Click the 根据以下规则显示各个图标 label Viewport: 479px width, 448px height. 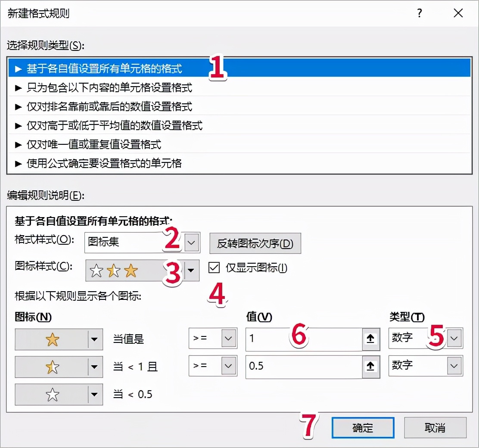pos(78,296)
